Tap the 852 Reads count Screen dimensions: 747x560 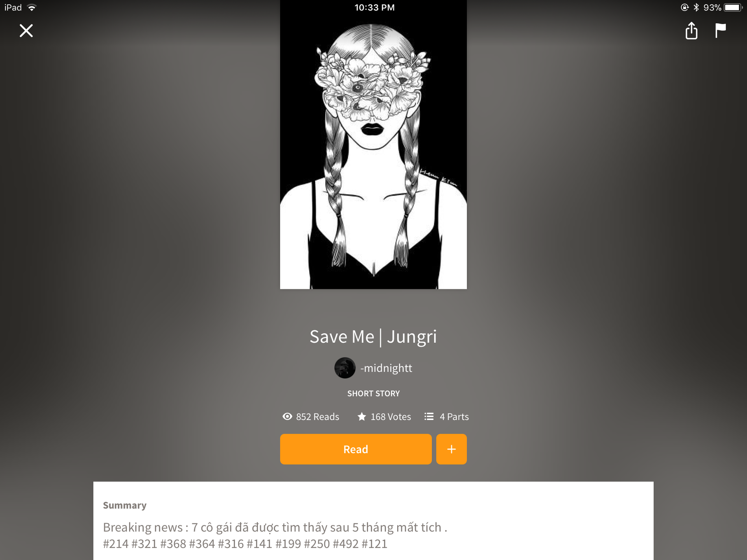317,416
